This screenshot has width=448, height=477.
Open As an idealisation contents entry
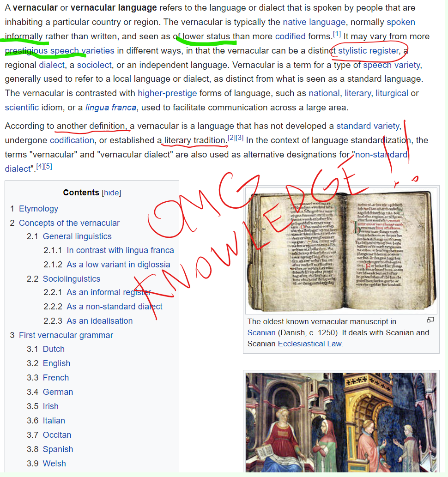[x=99, y=321]
